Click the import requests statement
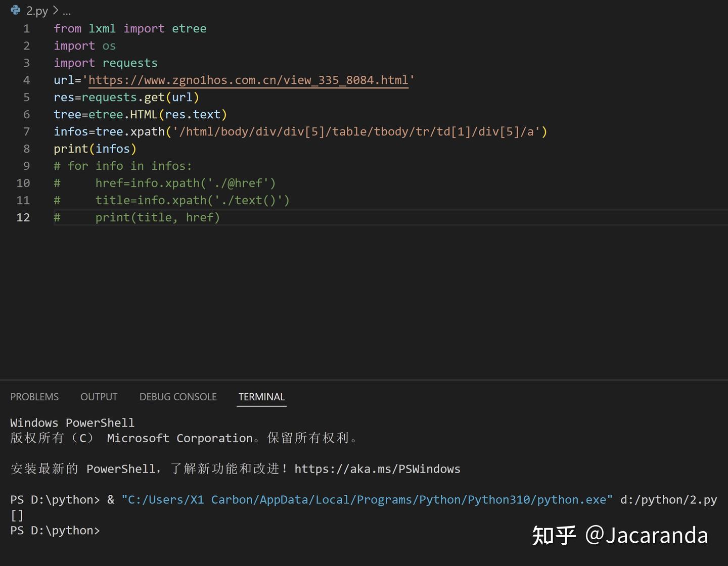728x566 pixels. pyautogui.click(x=105, y=63)
